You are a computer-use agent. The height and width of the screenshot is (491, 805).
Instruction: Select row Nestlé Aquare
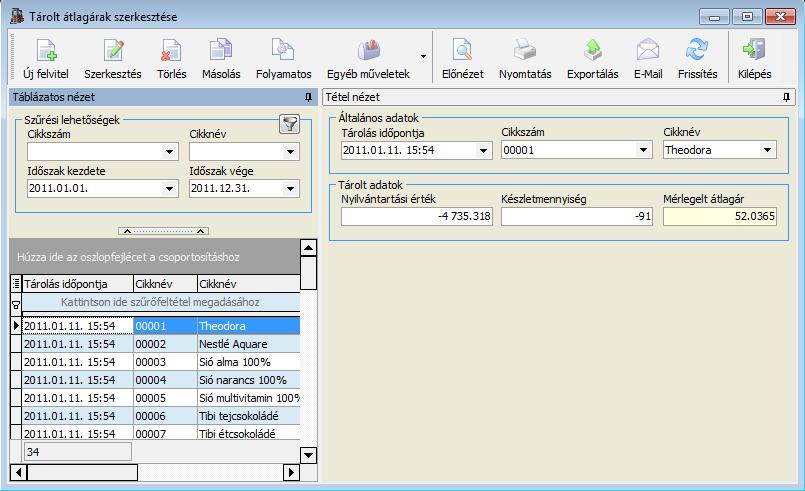161,344
